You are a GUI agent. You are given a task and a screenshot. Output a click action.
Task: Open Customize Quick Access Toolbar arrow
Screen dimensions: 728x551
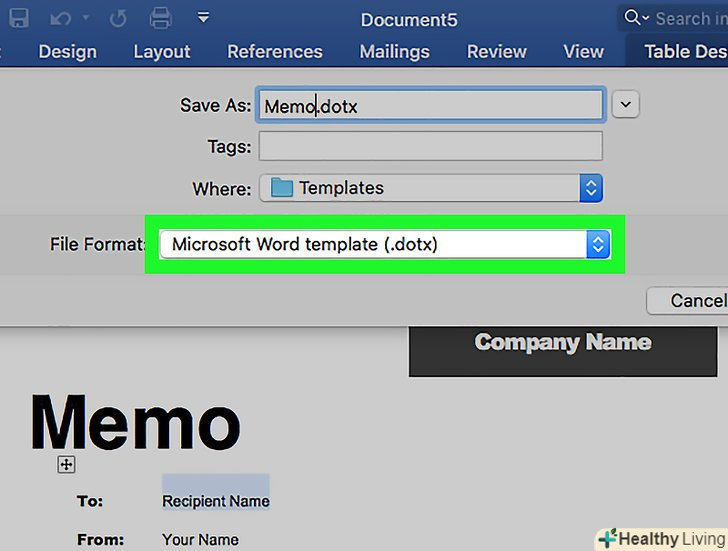(203, 18)
